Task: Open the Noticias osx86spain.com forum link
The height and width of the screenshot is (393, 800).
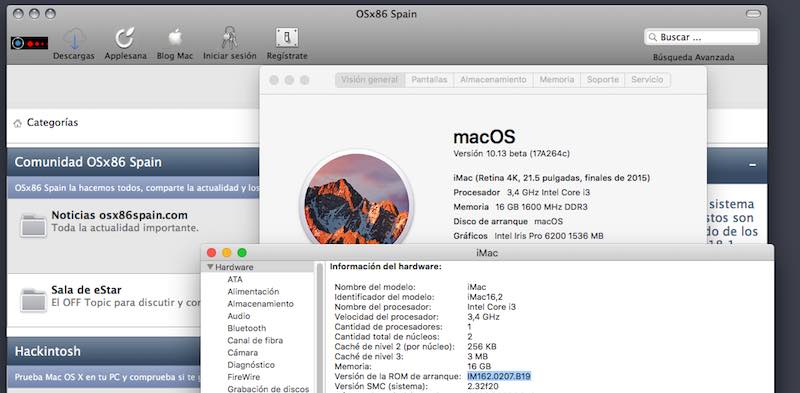Action: tap(119, 215)
